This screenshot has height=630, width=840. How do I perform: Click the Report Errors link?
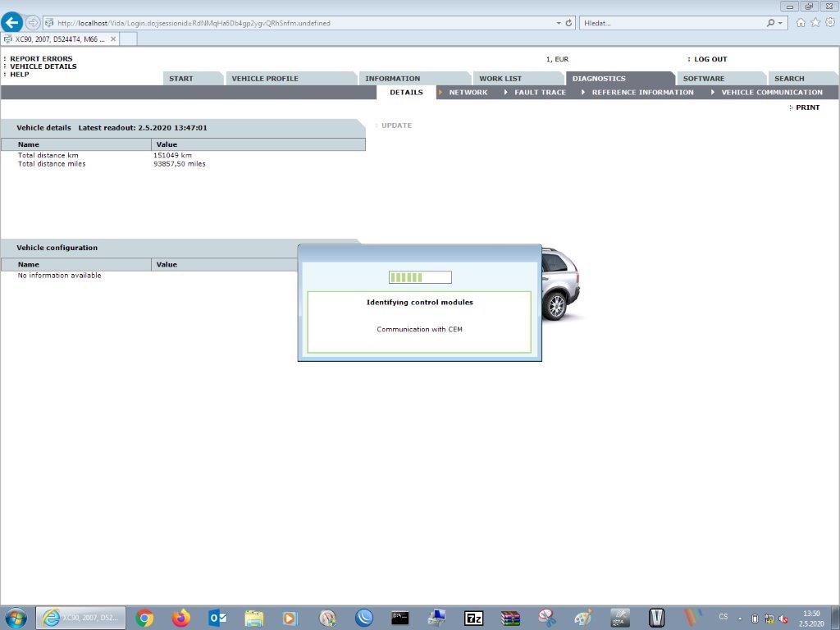coord(41,59)
